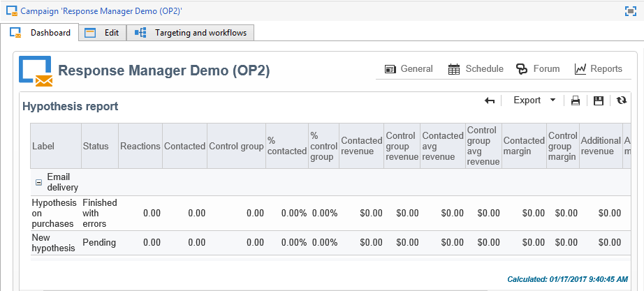The height and width of the screenshot is (291, 644).
Task: Save the report using the floppy disk icon
Action: 599,100
